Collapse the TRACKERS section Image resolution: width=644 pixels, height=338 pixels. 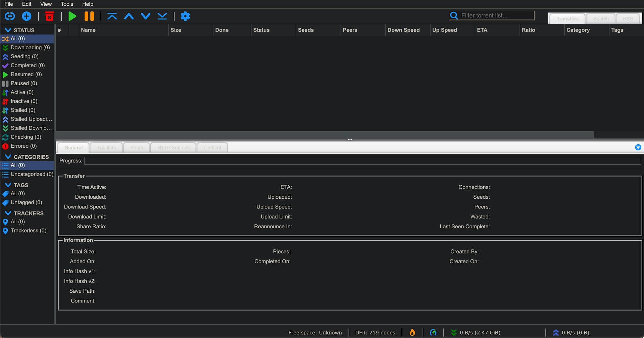8,213
